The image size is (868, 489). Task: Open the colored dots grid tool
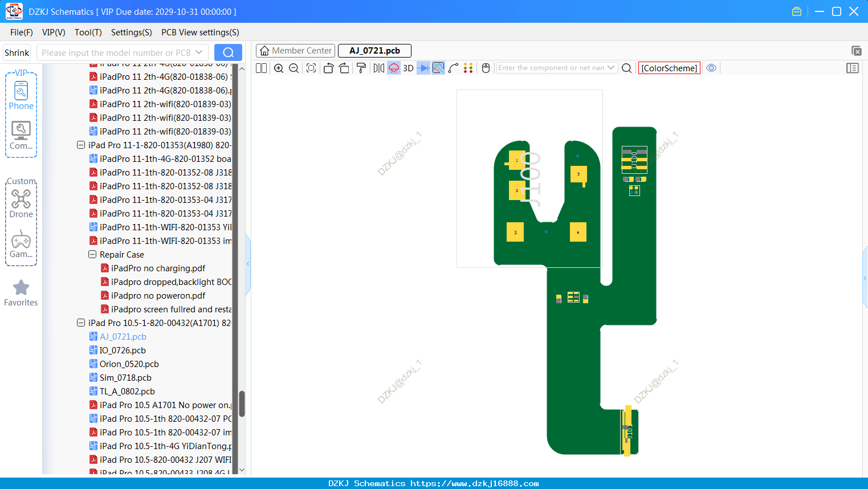coord(468,68)
